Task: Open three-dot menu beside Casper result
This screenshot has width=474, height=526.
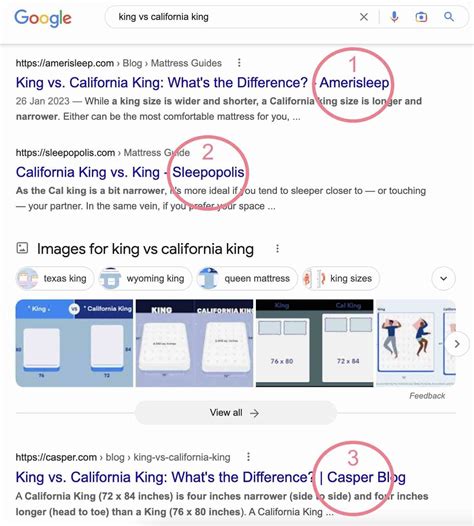Action: tap(248, 457)
